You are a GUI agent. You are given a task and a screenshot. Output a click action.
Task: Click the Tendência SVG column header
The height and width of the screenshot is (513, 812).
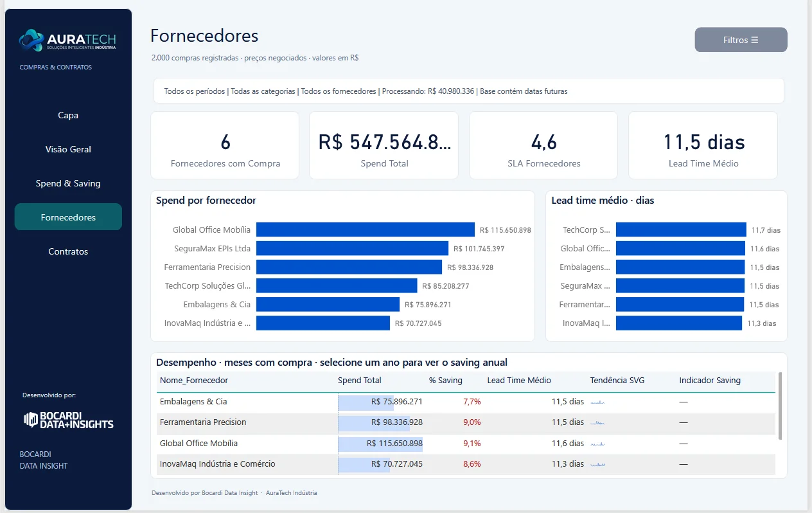(617, 380)
